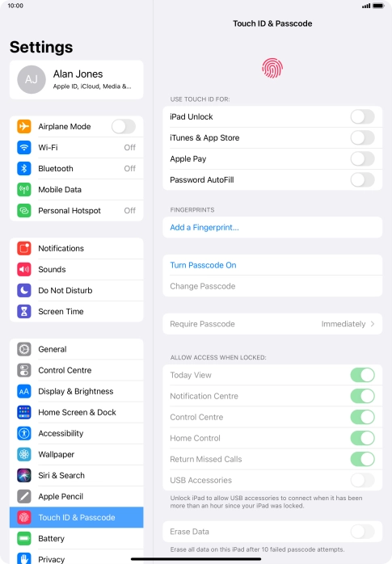Open Screen Time hourglass icon
The image size is (392, 564).
point(24,312)
